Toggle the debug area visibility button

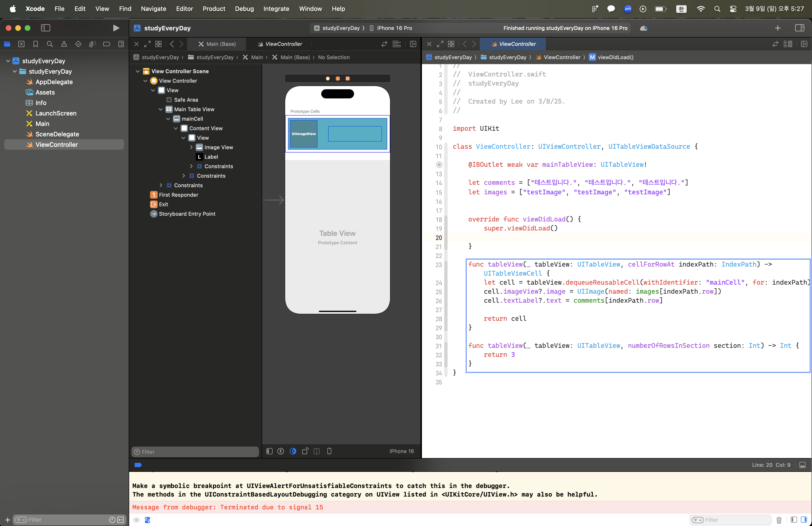(x=803, y=465)
